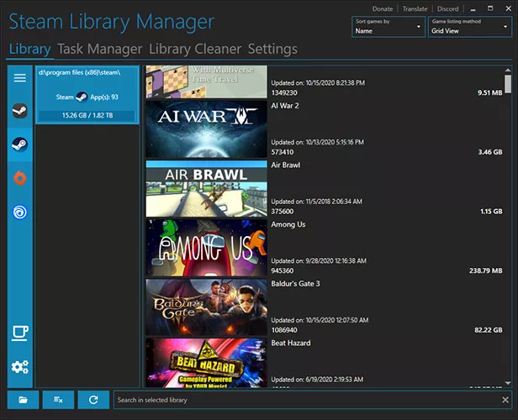Select the highlighted blue Steam icon
This screenshot has width=518, height=420.
click(x=20, y=144)
